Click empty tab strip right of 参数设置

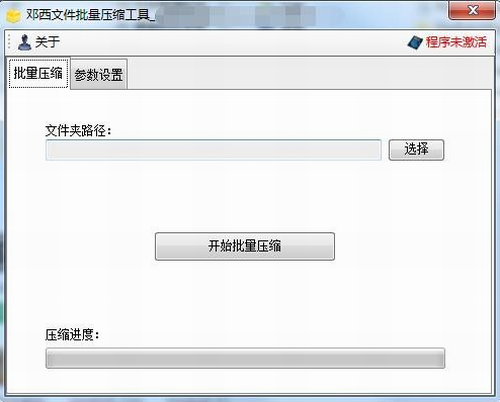309,74
